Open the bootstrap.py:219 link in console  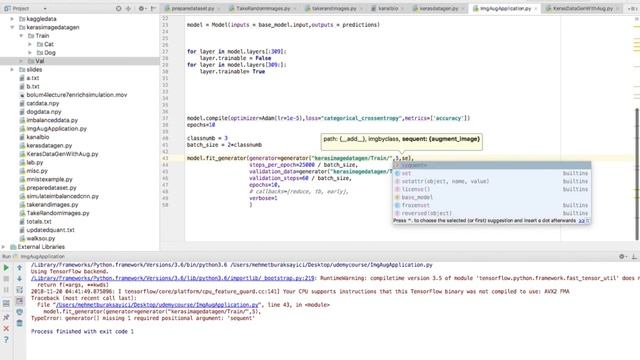click(x=173, y=278)
